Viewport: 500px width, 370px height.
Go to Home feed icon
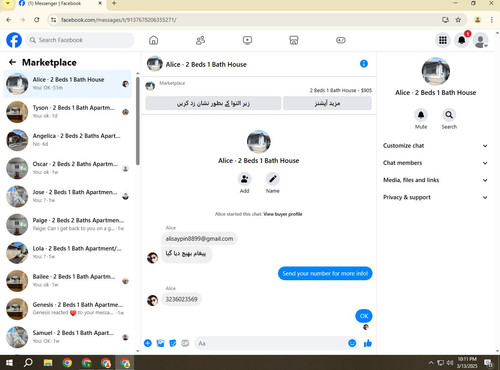[154, 40]
